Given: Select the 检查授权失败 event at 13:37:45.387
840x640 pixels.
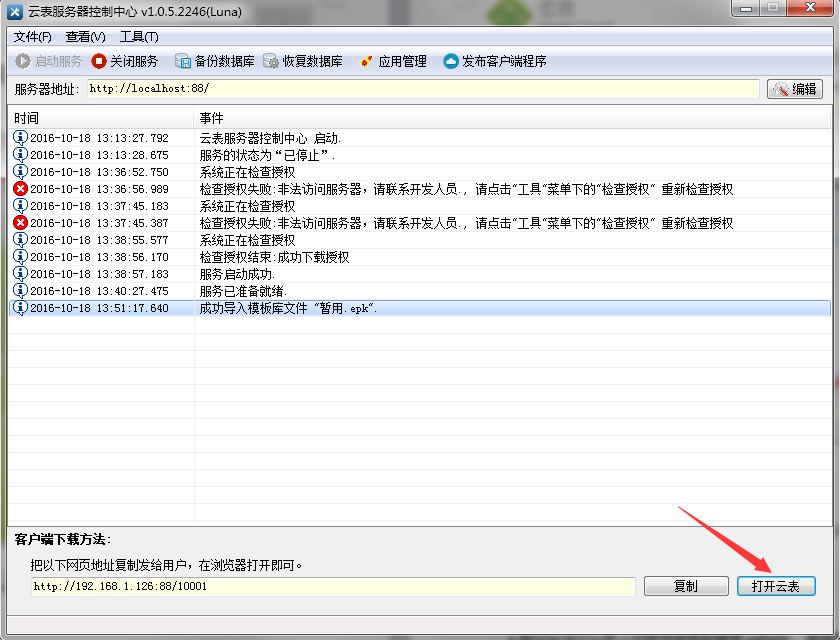Looking at the screenshot, I should pos(466,223).
